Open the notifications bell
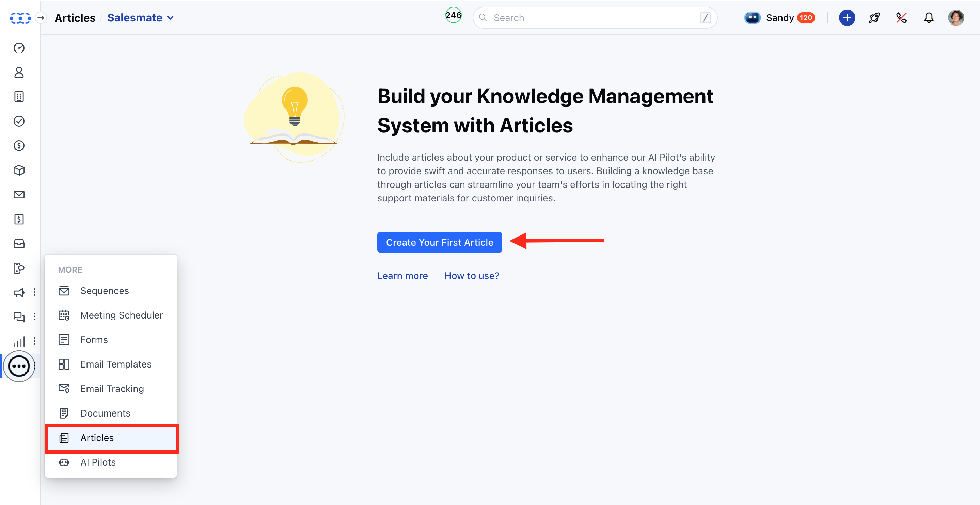The height and width of the screenshot is (505, 980). (x=929, y=17)
